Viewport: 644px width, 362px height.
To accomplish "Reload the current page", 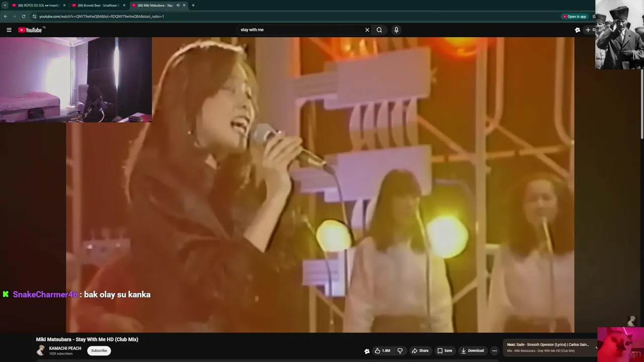I will [x=23, y=16].
